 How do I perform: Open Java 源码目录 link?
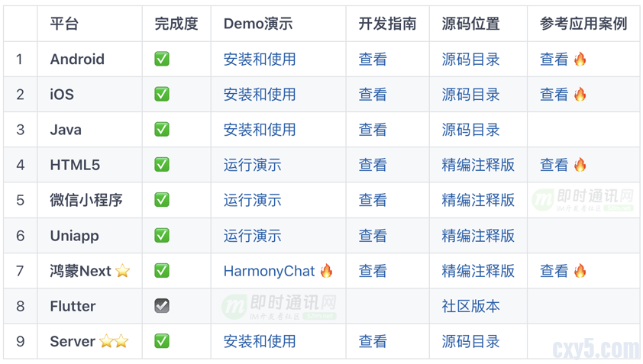(470, 130)
